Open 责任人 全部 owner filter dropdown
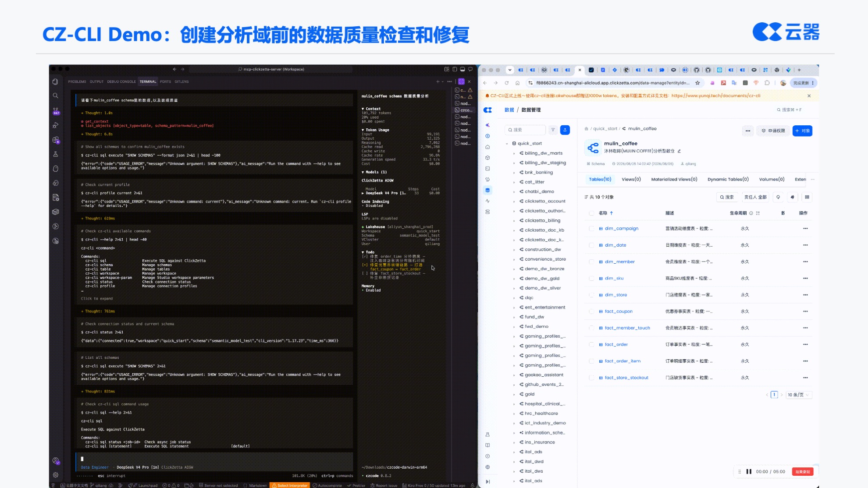This screenshot has width=868, height=488. coord(755,197)
